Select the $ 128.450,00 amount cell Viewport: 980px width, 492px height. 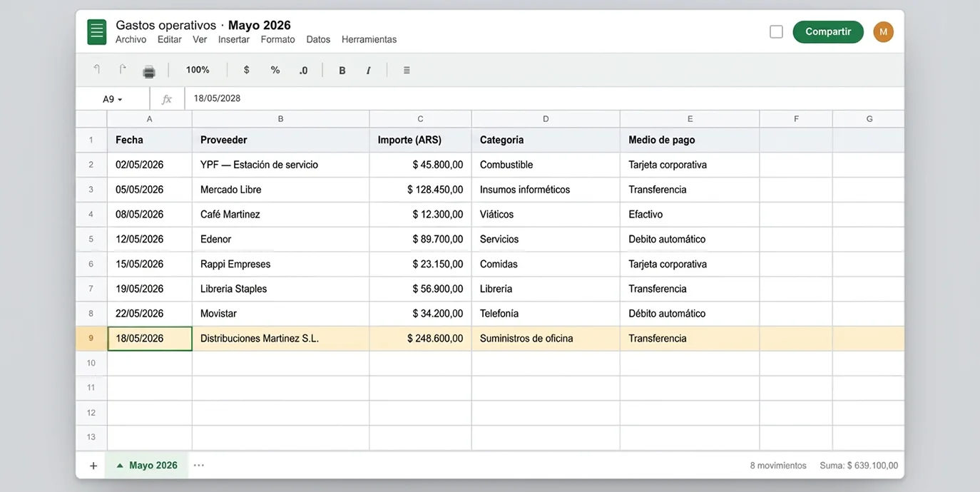click(x=420, y=190)
